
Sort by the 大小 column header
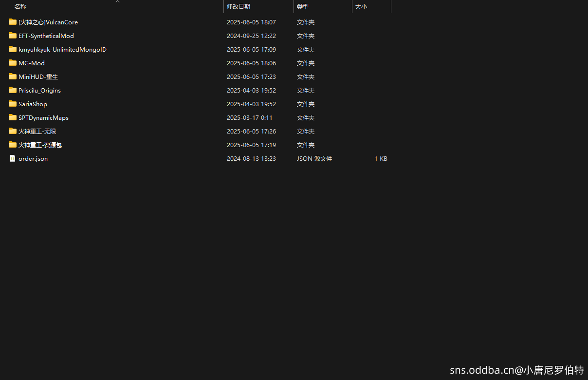(x=361, y=7)
